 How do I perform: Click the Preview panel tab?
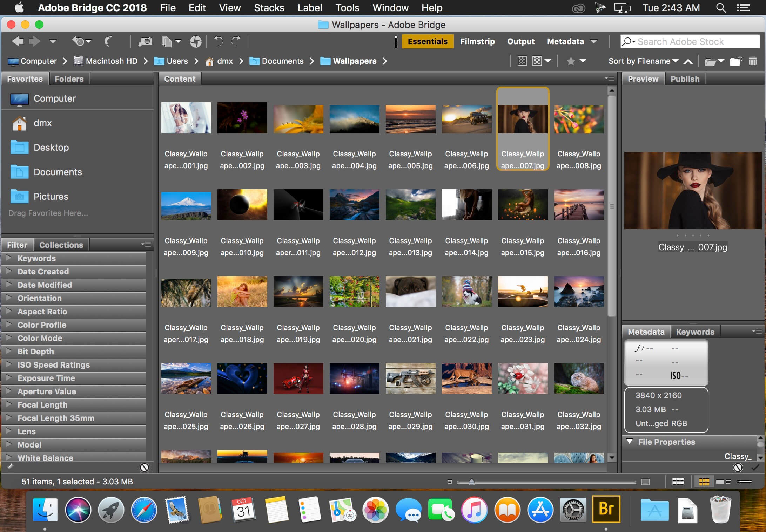coord(642,79)
